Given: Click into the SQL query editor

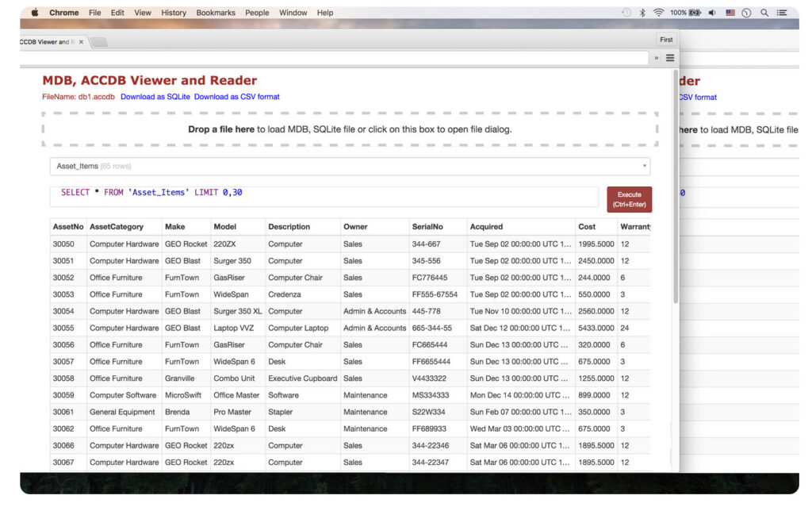Looking at the screenshot, I should 325,197.
